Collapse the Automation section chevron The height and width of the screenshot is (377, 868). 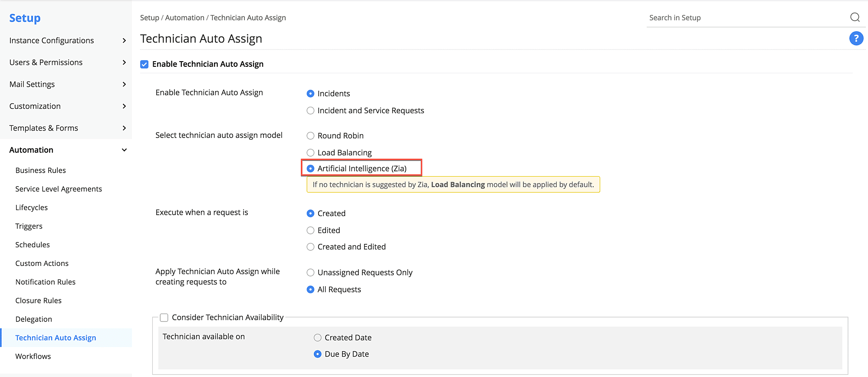pos(124,150)
